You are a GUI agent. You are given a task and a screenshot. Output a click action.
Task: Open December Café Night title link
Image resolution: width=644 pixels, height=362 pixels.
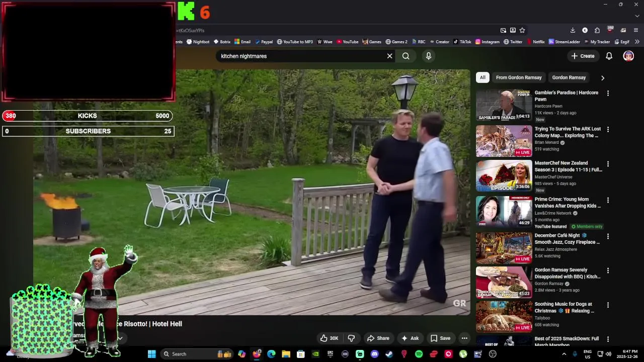point(567,239)
